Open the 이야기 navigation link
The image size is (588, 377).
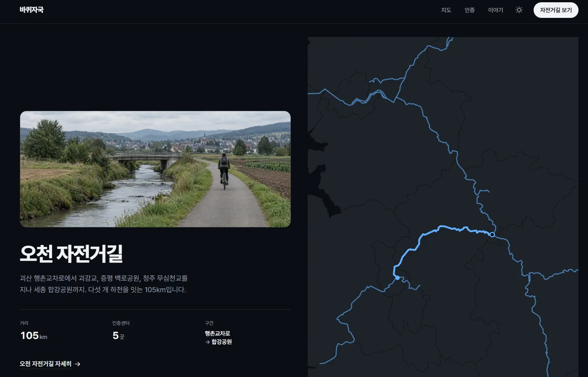click(x=496, y=10)
